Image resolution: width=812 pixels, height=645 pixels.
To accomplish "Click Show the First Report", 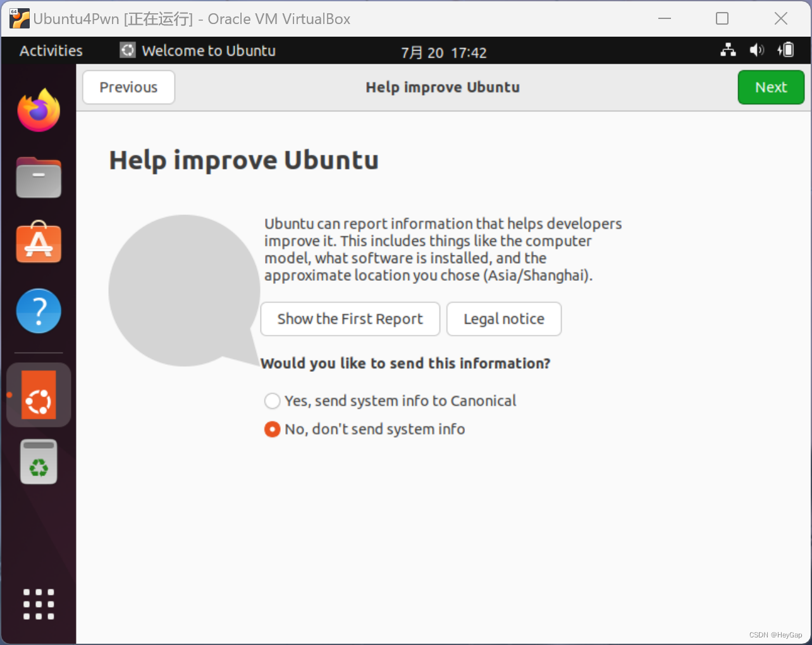I will coord(350,319).
